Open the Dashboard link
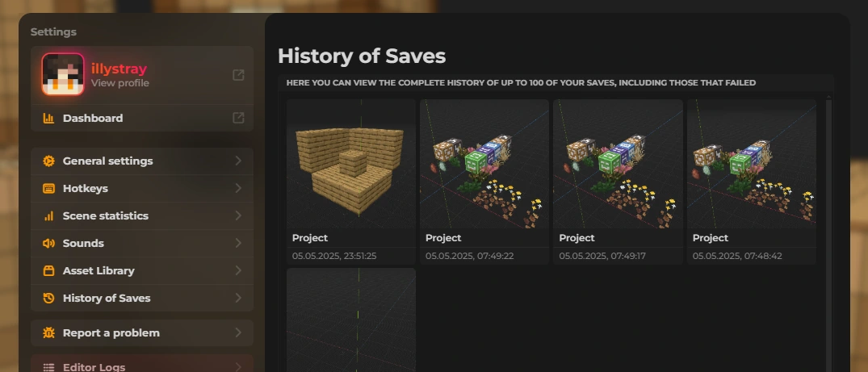 pyautogui.click(x=142, y=118)
